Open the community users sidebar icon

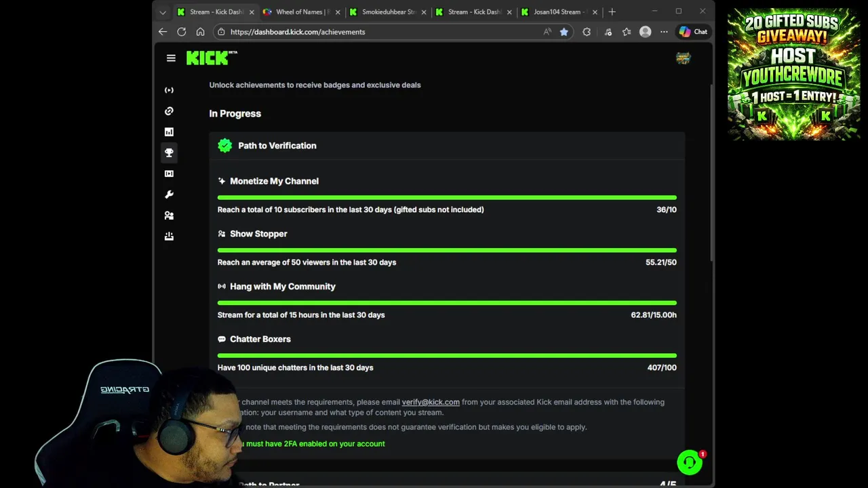[169, 216]
